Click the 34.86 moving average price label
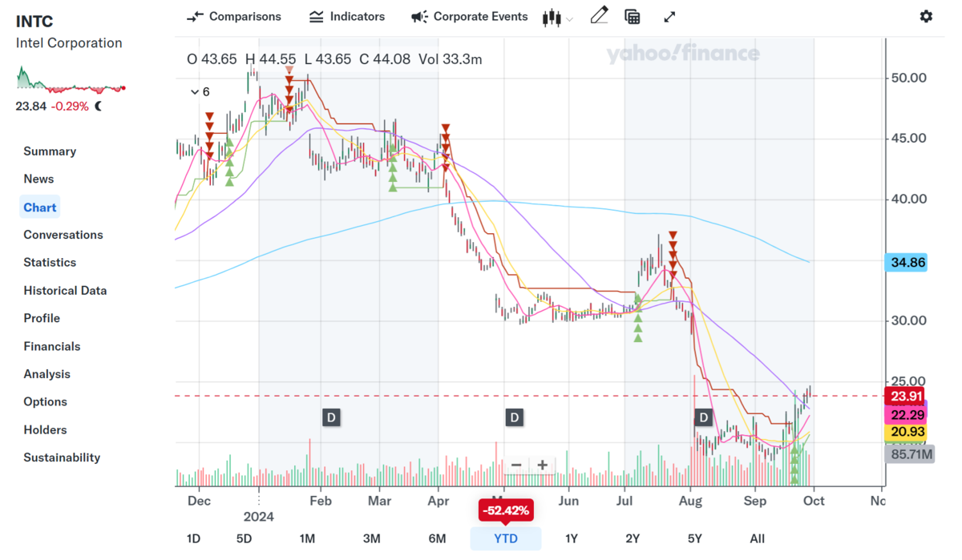Image resolution: width=962 pixels, height=560 pixels. pos(907,263)
